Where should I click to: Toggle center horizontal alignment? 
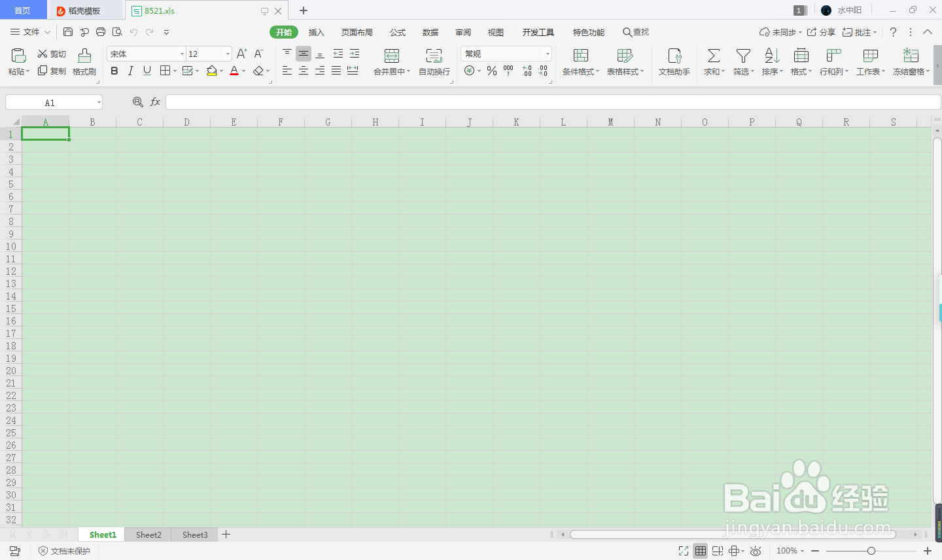(x=304, y=71)
